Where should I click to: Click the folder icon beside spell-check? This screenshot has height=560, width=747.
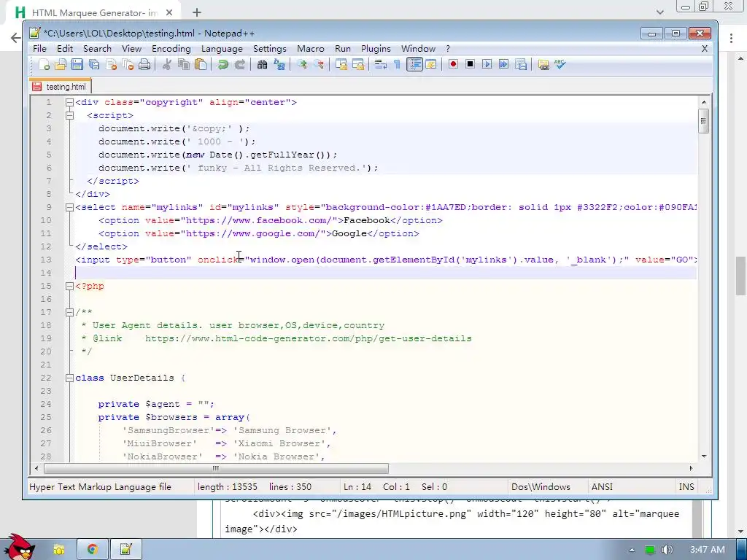(x=543, y=65)
